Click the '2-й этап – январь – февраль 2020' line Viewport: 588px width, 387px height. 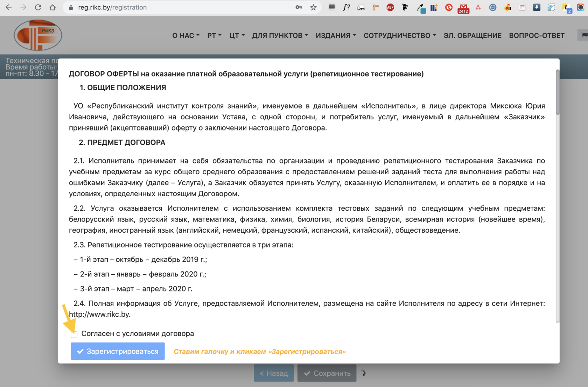click(140, 274)
